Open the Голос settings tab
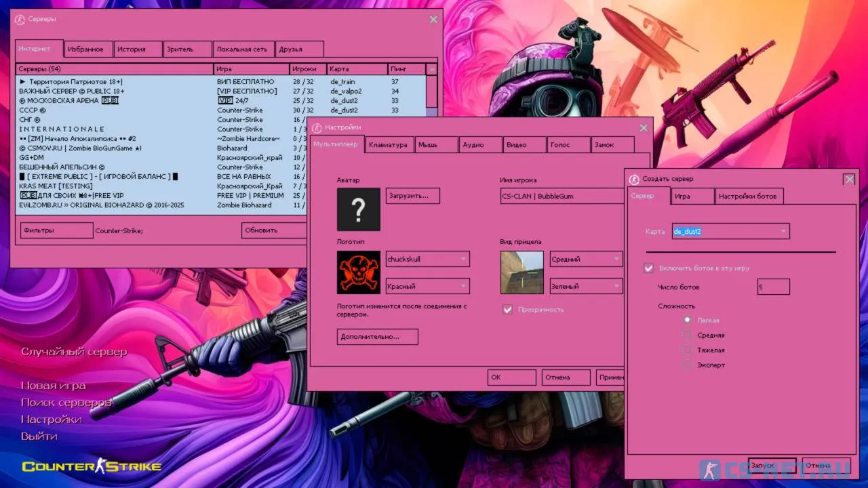 [x=568, y=144]
